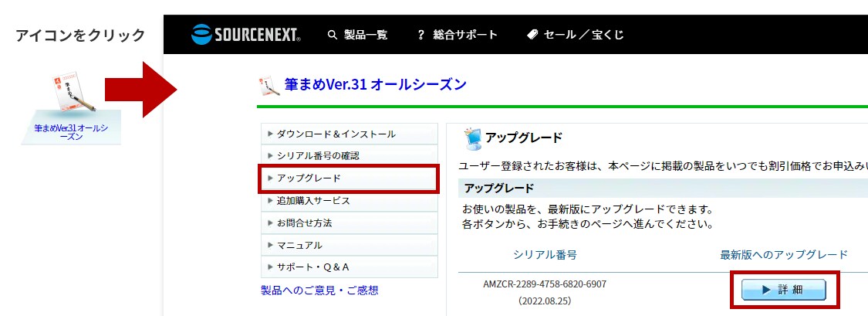Image resolution: width=868 pixels, height=316 pixels.
Task: Select ダウンロード＆インストール in the side menu
Action: coord(350,134)
